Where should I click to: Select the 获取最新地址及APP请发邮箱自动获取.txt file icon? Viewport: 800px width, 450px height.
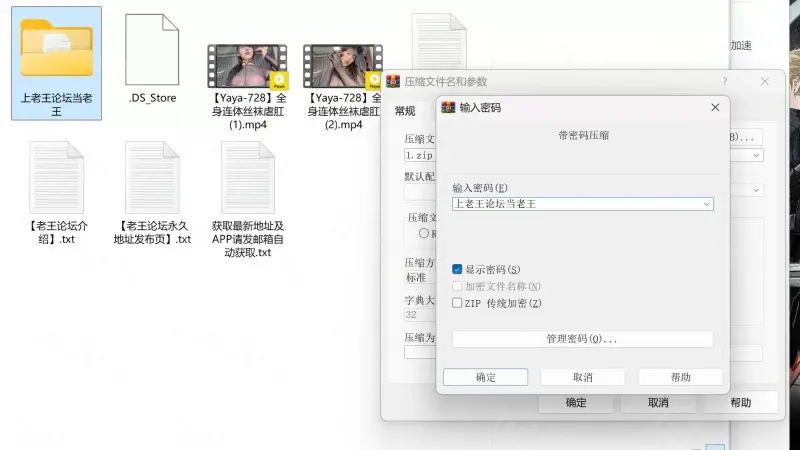tap(247, 177)
